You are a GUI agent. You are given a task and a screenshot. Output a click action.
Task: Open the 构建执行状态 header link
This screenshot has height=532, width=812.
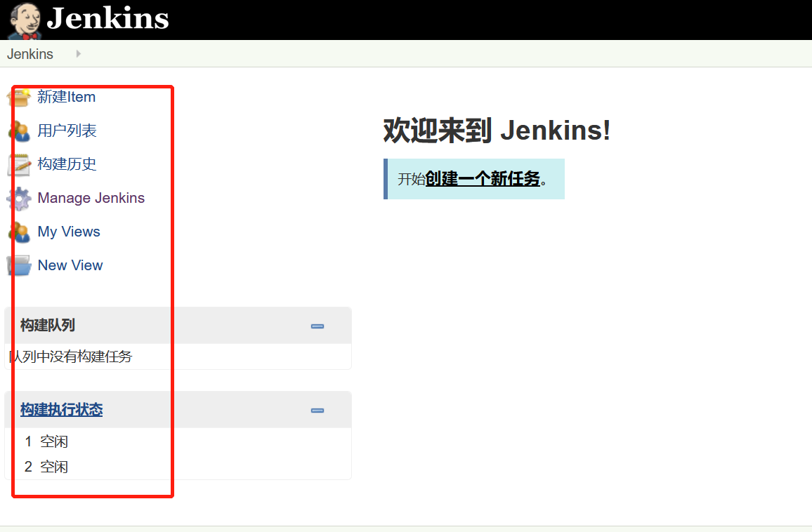pyautogui.click(x=62, y=409)
